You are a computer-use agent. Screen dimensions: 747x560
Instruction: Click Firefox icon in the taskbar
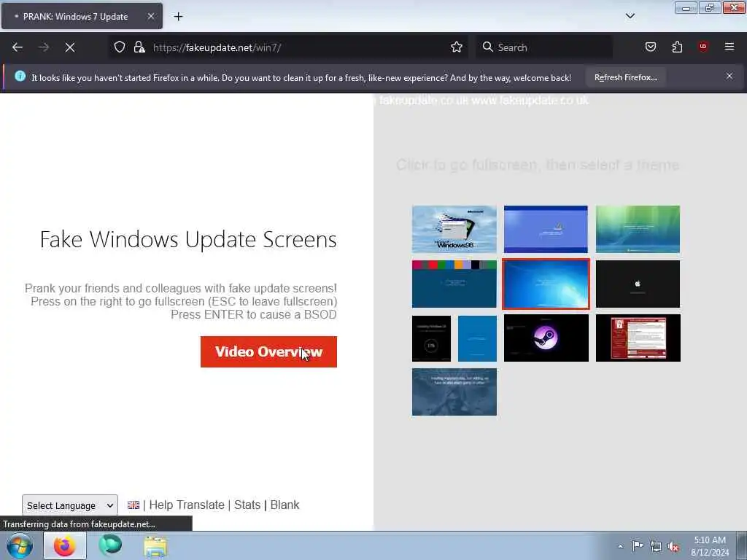65,545
